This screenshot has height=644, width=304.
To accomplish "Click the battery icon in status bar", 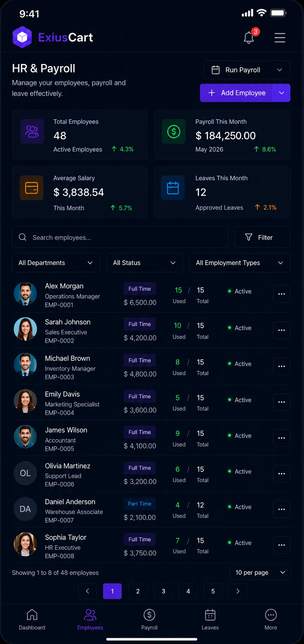I will click(278, 13).
